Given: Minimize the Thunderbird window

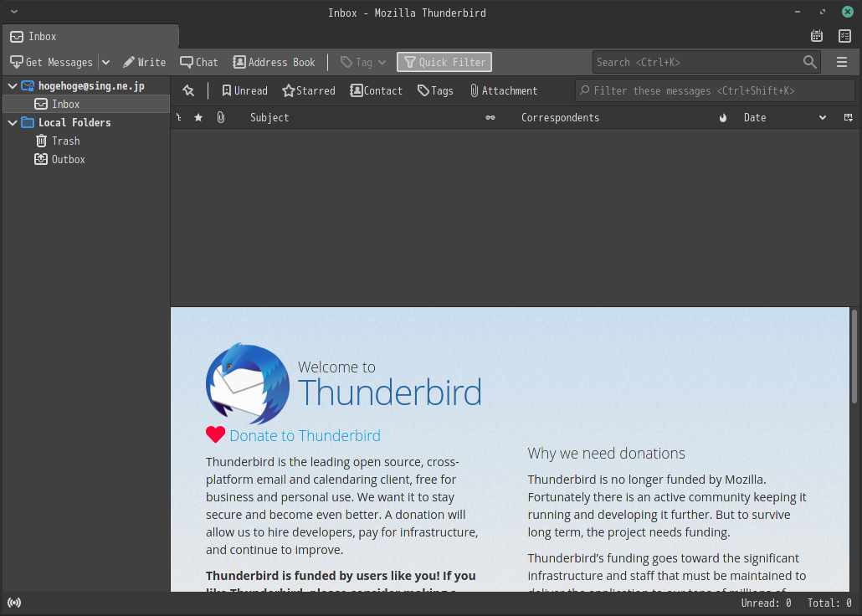Looking at the screenshot, I should pos(797,12).
